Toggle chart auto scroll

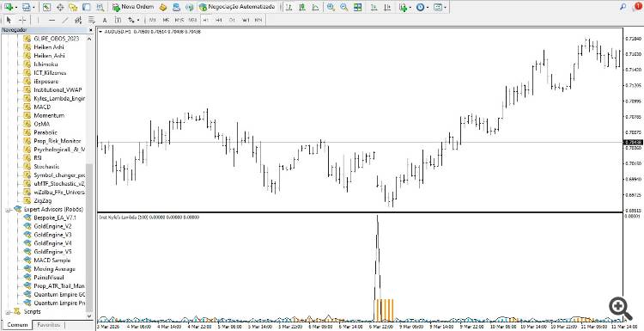[x=374, y=7]
